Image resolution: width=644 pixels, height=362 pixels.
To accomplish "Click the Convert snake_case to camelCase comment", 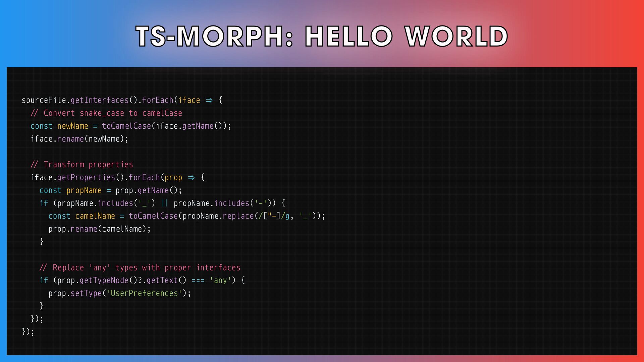I will click(106, 113).
